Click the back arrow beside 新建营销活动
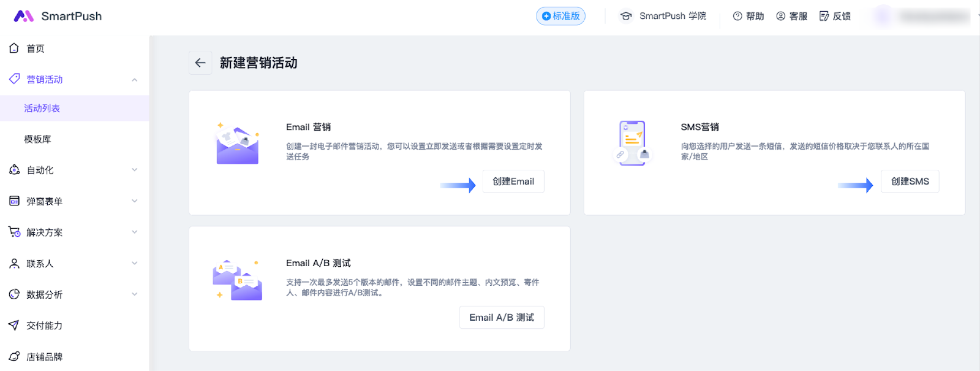The image size is (980, 371). click(200, 63)
